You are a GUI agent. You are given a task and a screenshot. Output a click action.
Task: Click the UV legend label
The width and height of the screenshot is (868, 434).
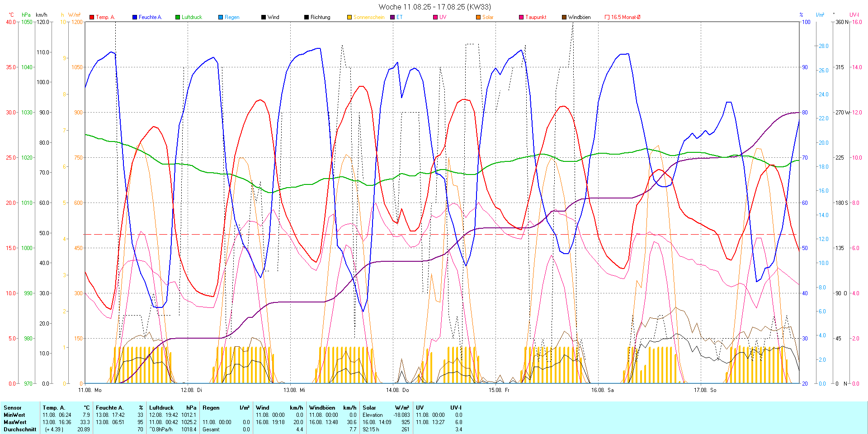click(443, 17)
